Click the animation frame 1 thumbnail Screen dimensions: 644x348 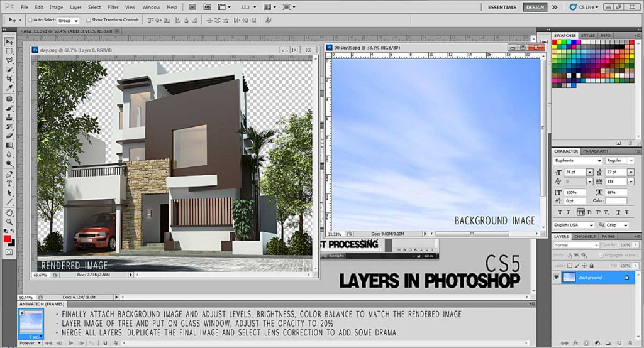point(31,322)
